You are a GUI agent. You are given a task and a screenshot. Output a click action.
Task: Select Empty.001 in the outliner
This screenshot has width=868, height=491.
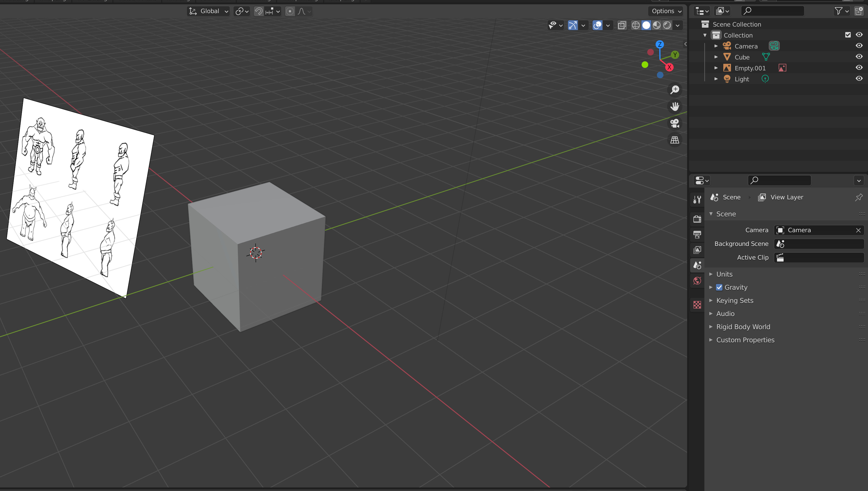(x=750, y=68)
